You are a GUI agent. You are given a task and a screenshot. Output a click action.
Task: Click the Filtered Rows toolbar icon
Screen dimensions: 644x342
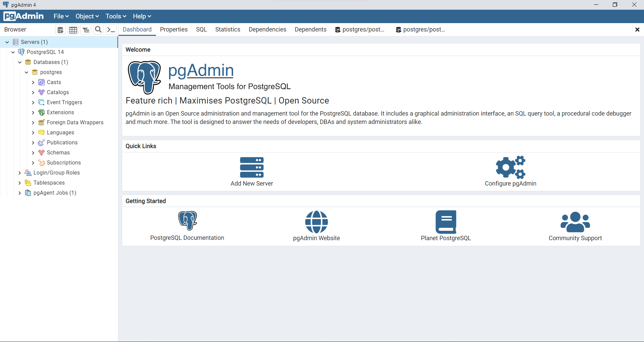(86, 30)
